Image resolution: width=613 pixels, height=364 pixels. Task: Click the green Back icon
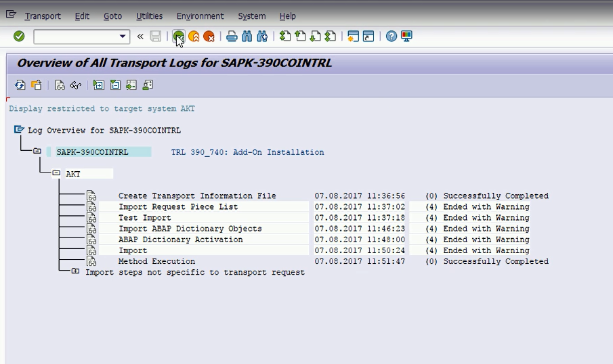[178, 37]
